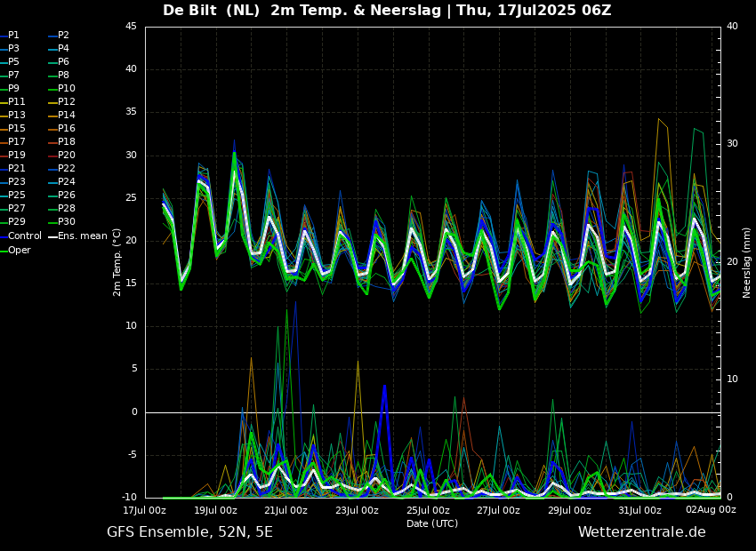The height and width of the screenshot is (551, 756).
Task: Click the chart title De Bilt (NL)
Action: [x=211, y=11]
